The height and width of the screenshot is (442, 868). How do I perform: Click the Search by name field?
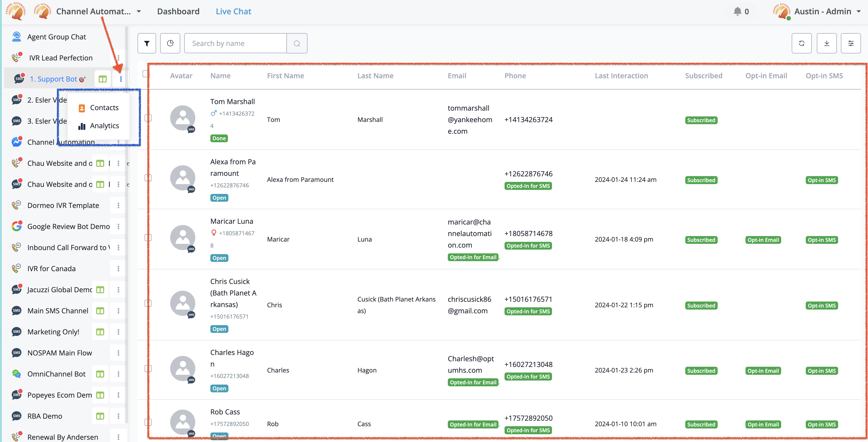point(235,43)
